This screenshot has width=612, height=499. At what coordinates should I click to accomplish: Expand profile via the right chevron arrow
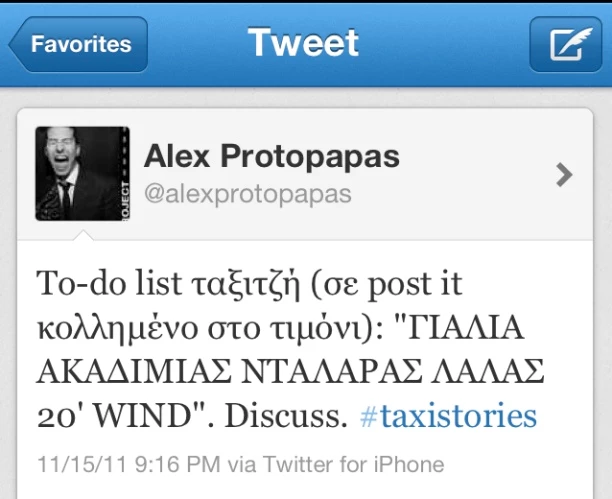tap(564, 175)
